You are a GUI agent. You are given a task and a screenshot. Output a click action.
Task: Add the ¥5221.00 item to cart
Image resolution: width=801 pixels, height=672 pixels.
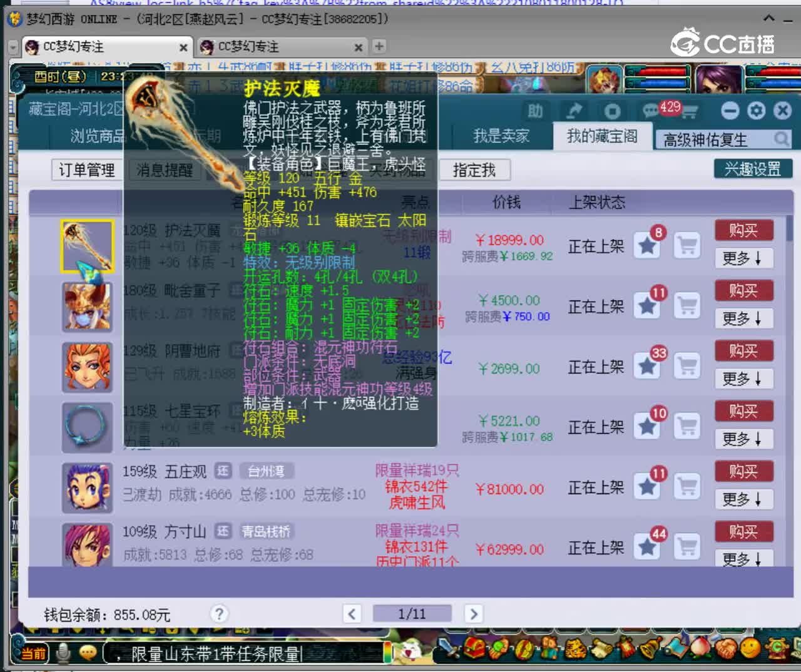point(687,427)
